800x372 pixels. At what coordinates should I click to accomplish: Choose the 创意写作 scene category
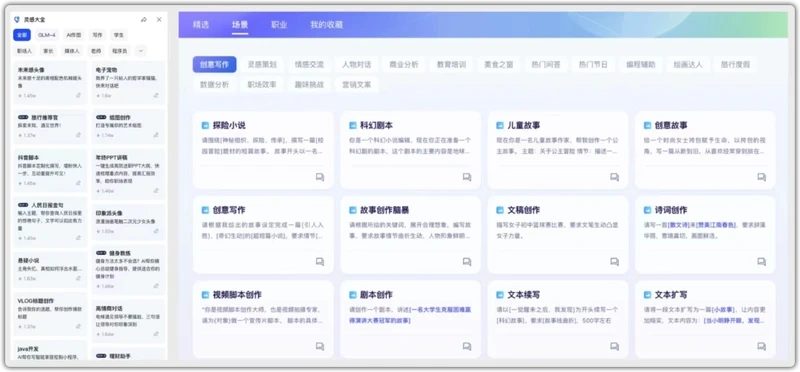214,65
